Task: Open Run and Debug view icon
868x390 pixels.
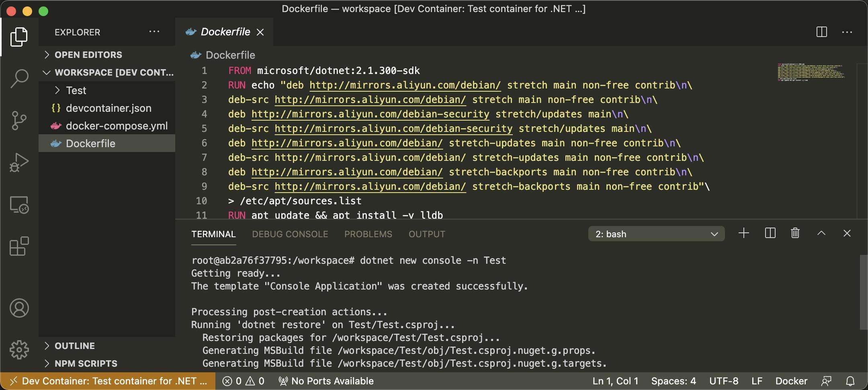Action: [x=19, y=162]
